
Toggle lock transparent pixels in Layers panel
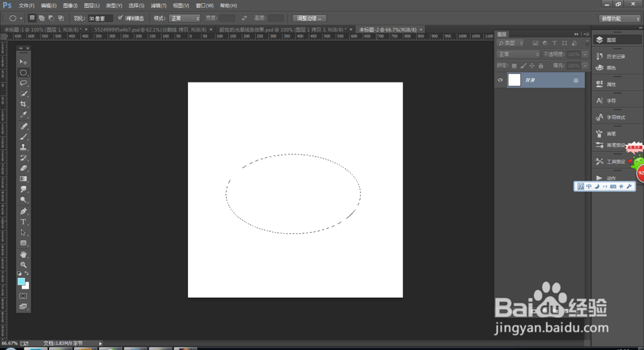pyautogui.click(x=514, y=66)
